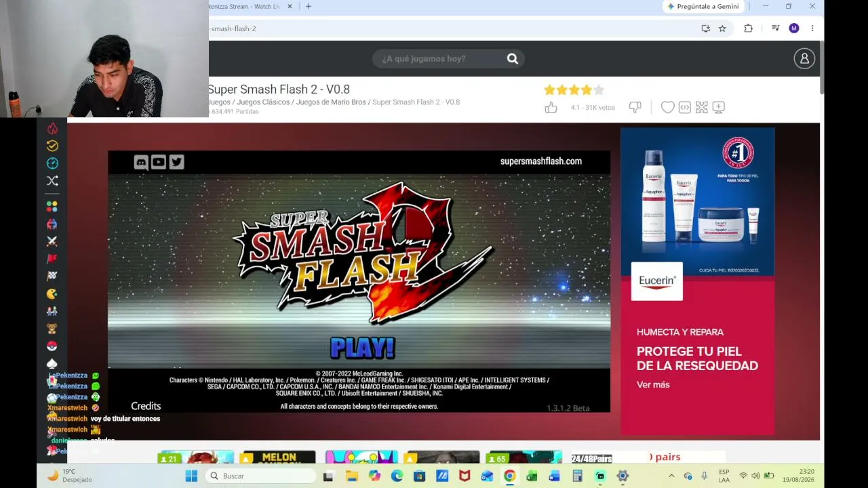Give the game a thumbs down
This screenshot has width=868, height=488.
pos(635,107)
